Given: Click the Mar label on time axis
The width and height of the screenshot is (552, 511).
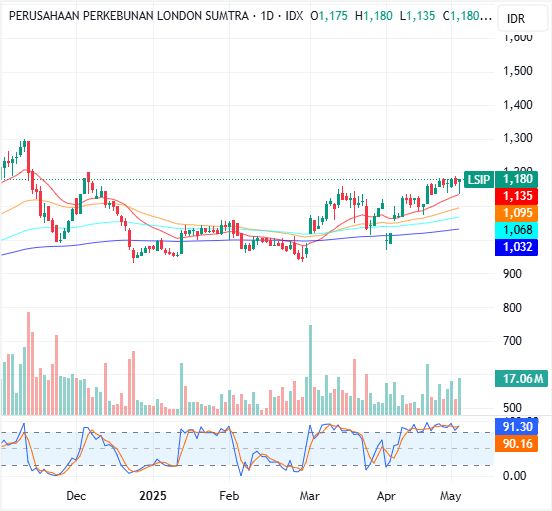Looking at the screenshot, I should tap(310, 496).
